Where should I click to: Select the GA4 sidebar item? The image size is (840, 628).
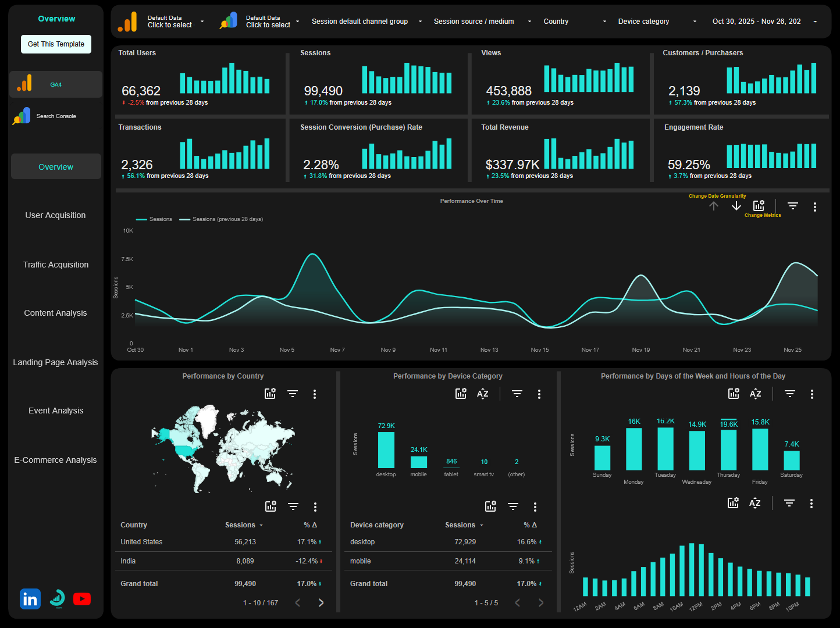pos(55,84)
